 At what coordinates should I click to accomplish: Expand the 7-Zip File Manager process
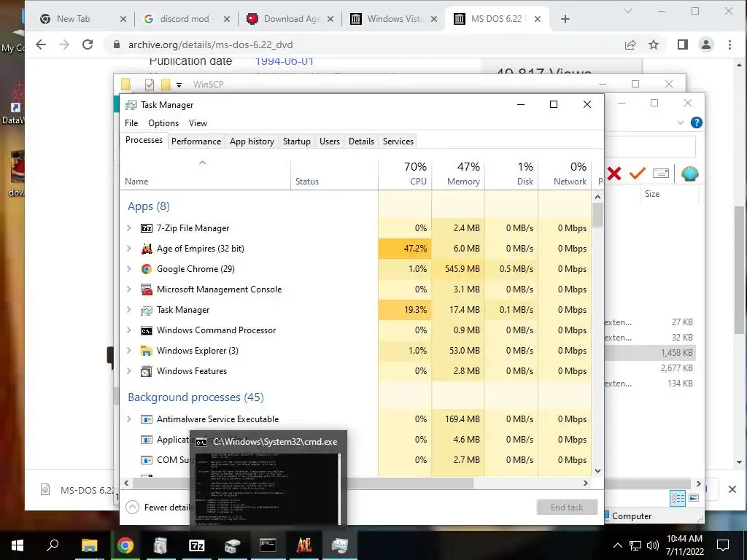[128, 228]
